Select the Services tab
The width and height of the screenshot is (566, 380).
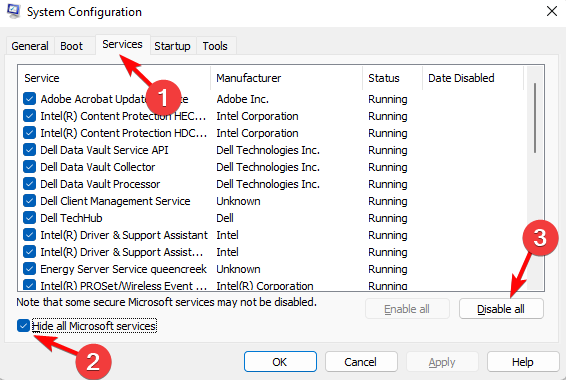(x=122, y=44)
